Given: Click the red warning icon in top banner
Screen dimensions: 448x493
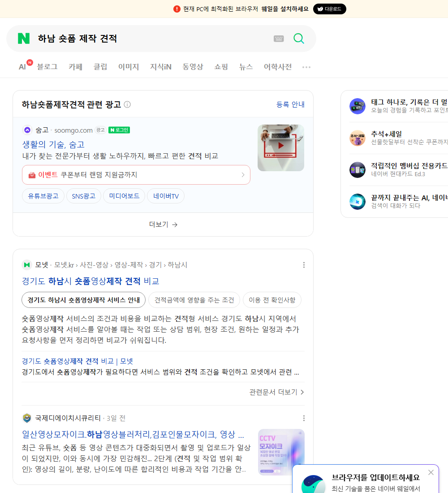Looking at the screenshot, I should click(177, 9).
